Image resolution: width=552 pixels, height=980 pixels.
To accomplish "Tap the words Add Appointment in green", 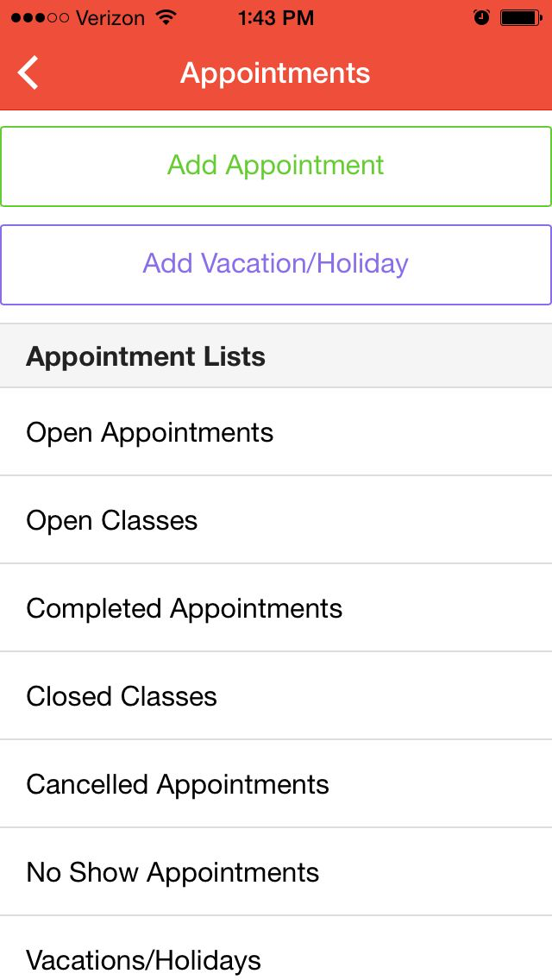I will click(x=275, y=165).
